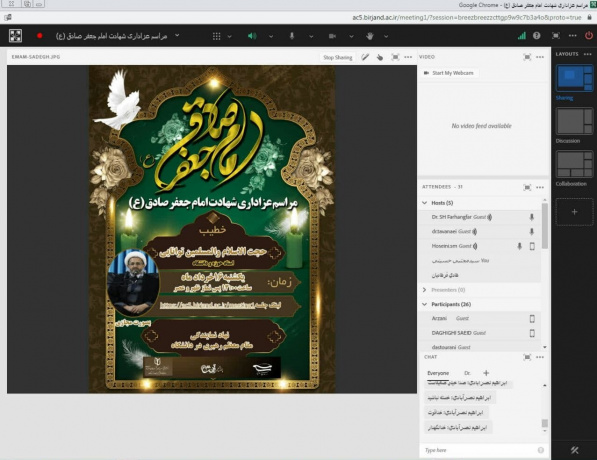Screen dimensions: 597x460
Task: Open the pods grid icon
Action: [x=216, y=36]
